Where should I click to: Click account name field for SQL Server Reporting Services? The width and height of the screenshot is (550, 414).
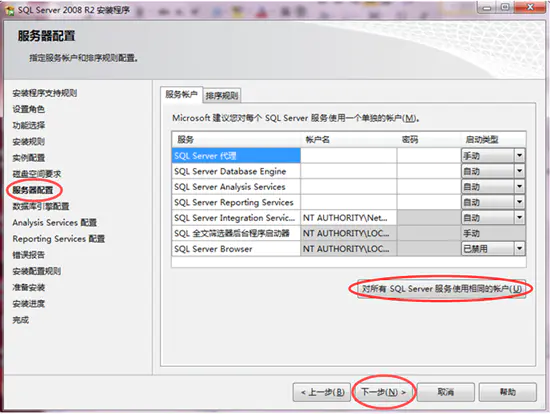(x=349, y=202)
